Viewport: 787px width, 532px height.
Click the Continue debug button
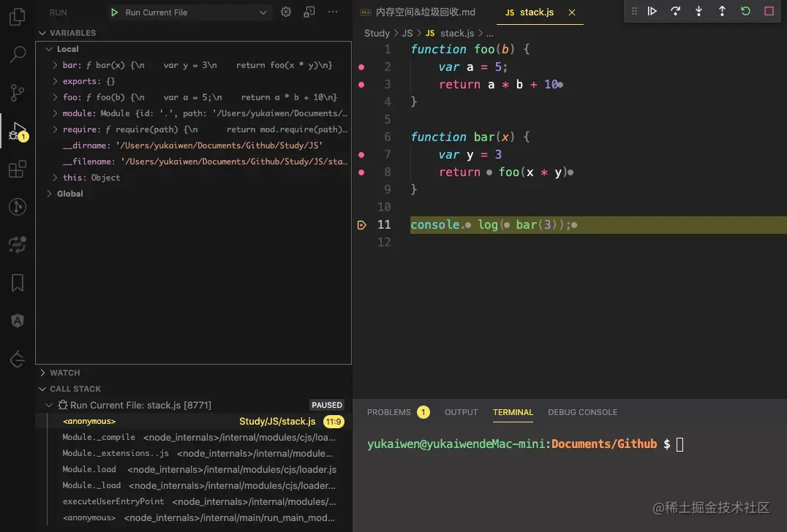(x=652, y=11)
